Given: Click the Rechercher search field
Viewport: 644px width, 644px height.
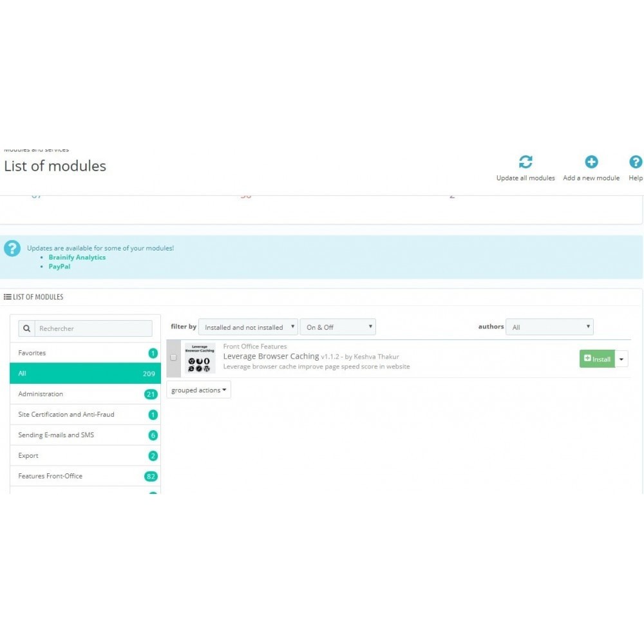Looking at the screenshot, I should click(93, 328).
